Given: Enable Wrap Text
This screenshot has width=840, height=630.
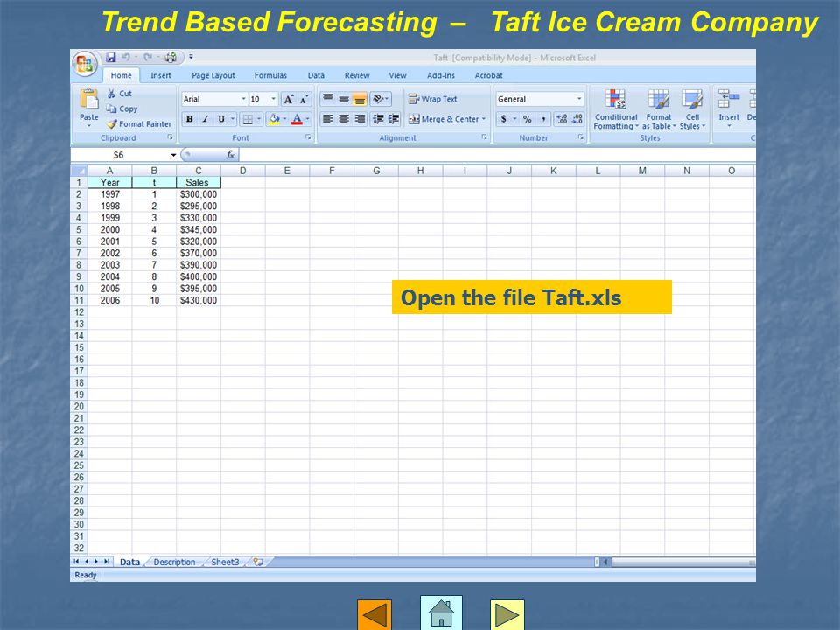Looking at the screenshot, I should (433, 99).
